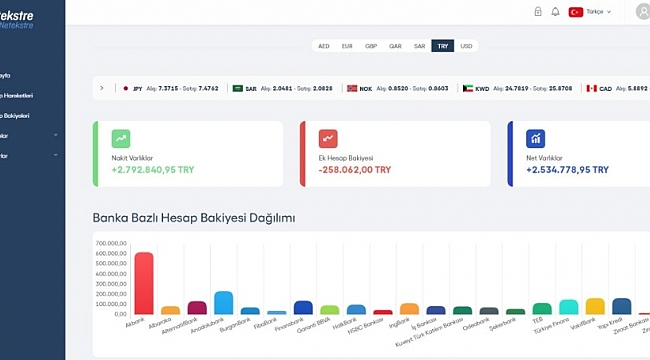Click the Netekstre logo
Image resolution: width=650 pixels, height=360 pixels.
17,19
